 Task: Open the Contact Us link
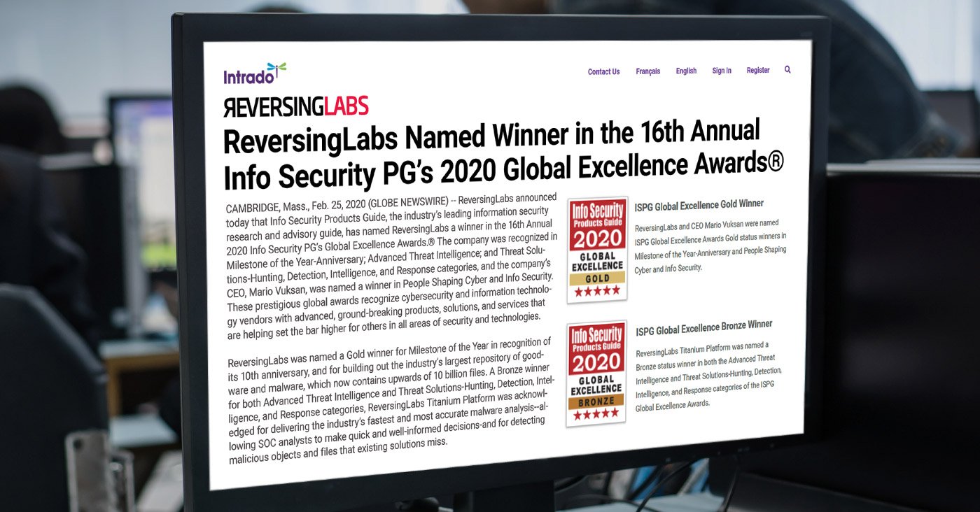(603, 71)
